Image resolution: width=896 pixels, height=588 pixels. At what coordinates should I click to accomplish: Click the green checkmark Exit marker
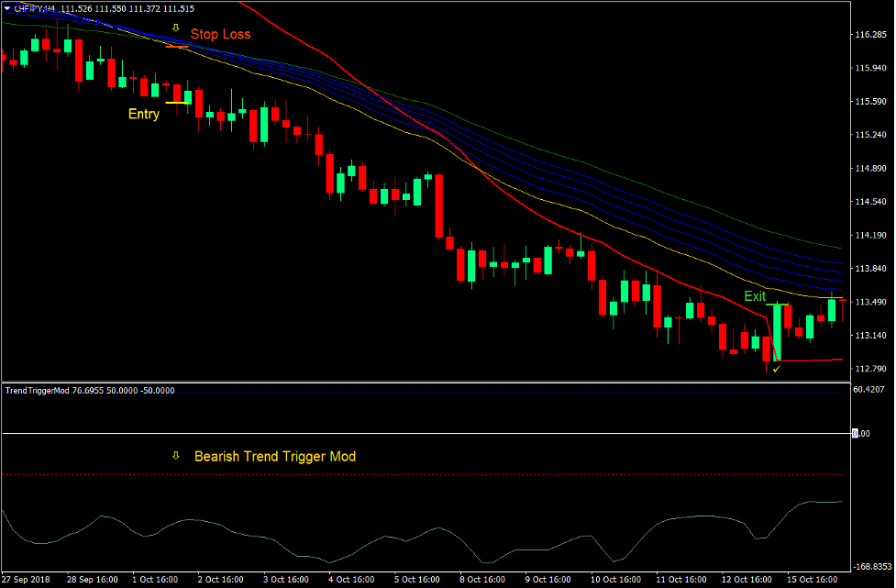[x=776, y=369]
